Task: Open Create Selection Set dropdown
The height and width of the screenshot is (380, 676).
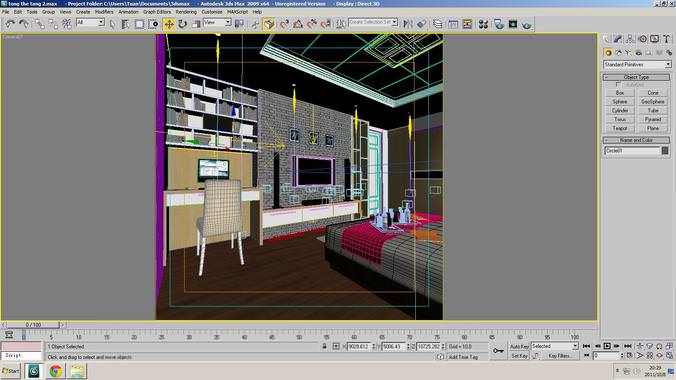Action: [x=373, y=22]
